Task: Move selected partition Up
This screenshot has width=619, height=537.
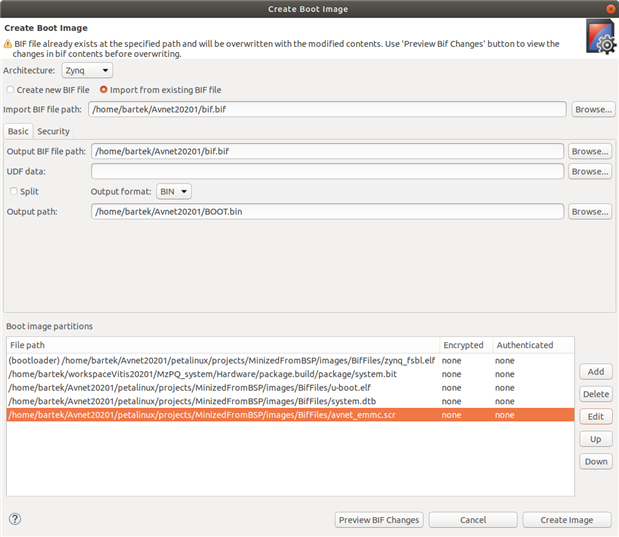Action: 596,439
